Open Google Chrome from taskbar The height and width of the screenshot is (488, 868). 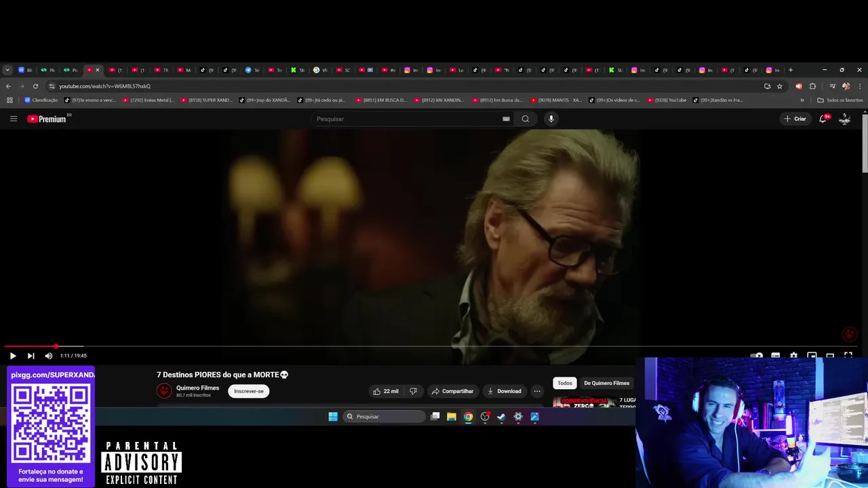coord(468,417)
